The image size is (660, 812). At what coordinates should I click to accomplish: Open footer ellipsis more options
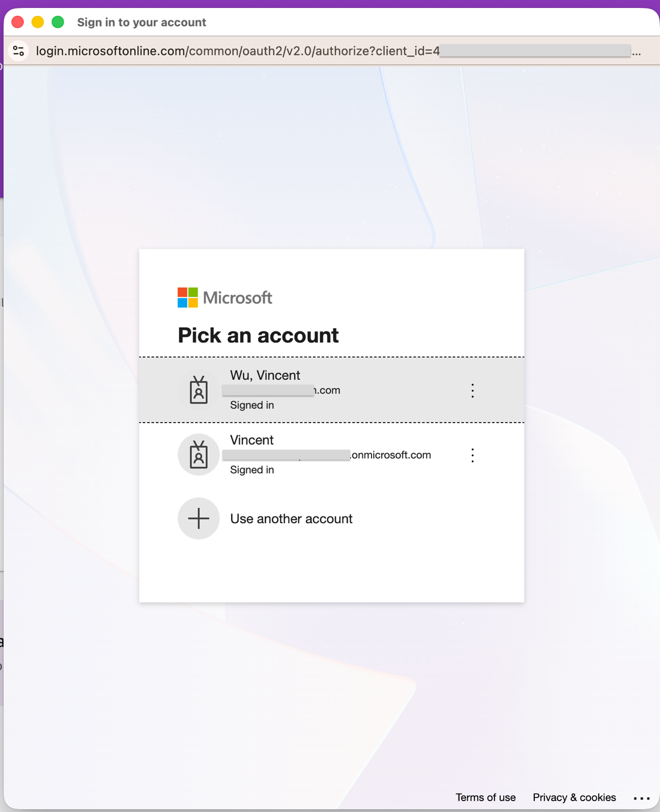[x=642, y=798]
